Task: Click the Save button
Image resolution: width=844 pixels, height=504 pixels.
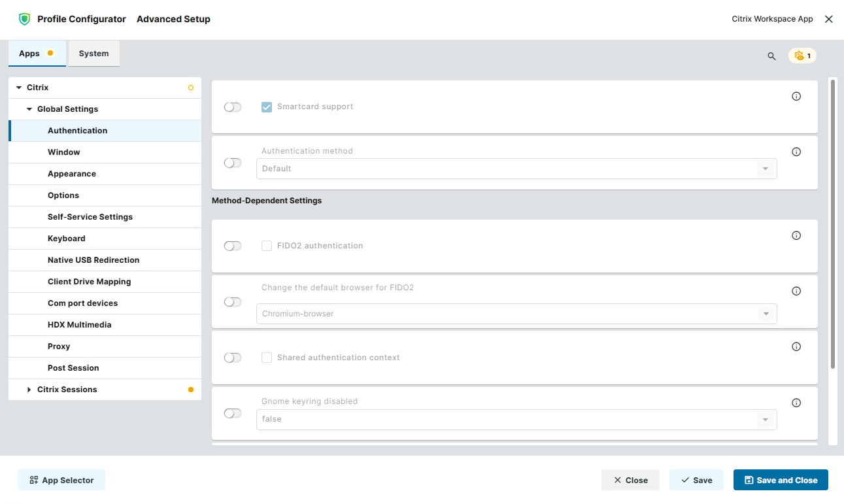Action: pyautogui.click(x=696, y=480)
